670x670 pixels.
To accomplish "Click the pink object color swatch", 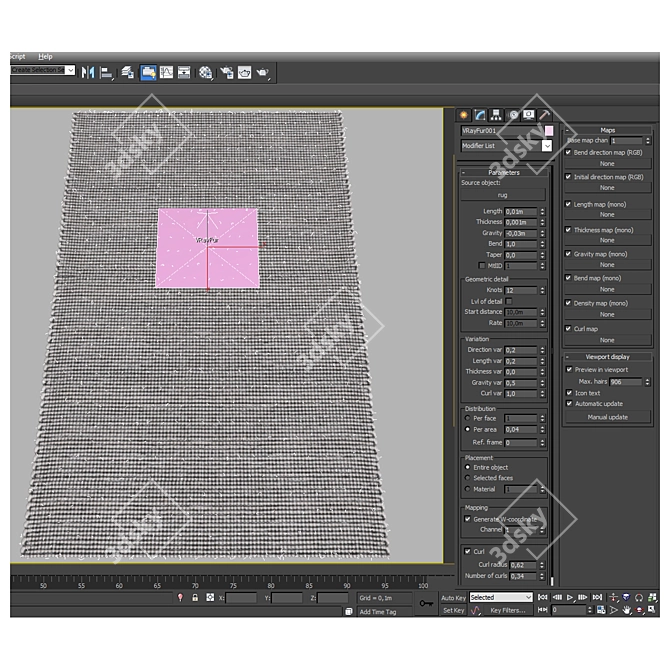I will click(x=548, y=131).
